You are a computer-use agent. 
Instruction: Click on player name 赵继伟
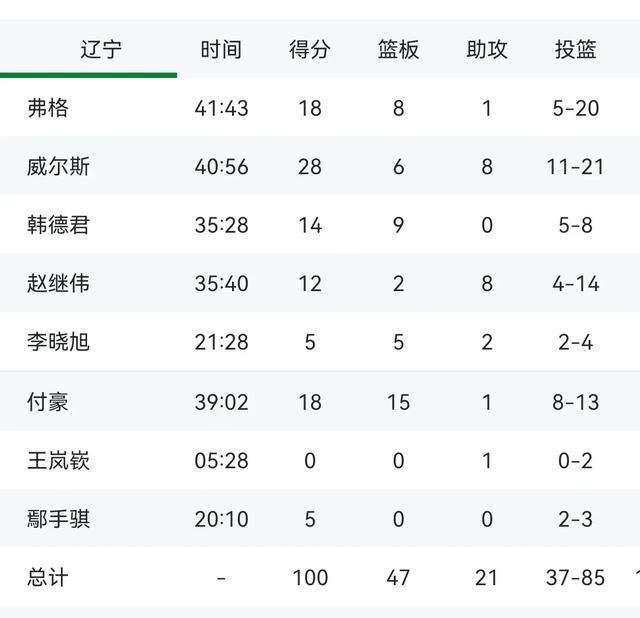click(58, 284)
